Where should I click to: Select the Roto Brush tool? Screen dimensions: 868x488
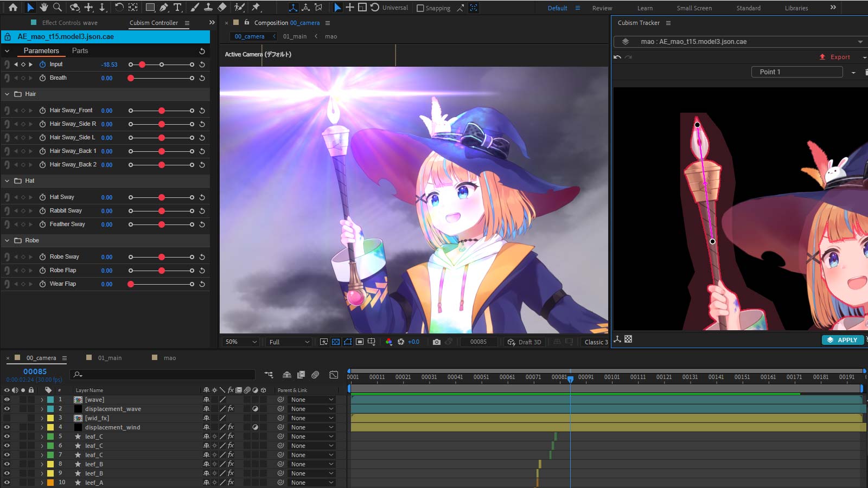coord(239,8)
